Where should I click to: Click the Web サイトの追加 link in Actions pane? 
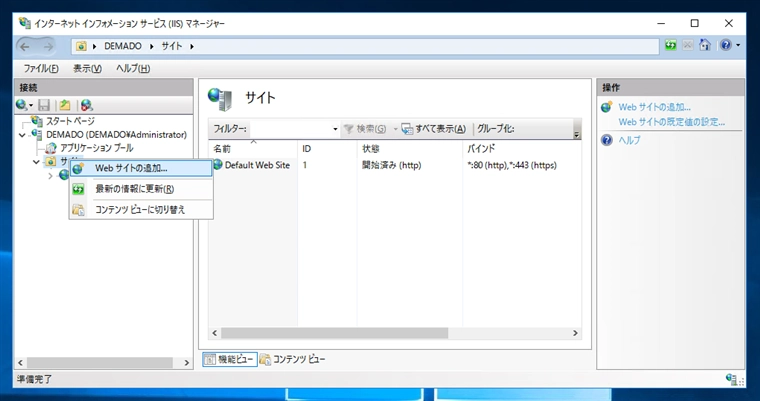coord(654,108)
